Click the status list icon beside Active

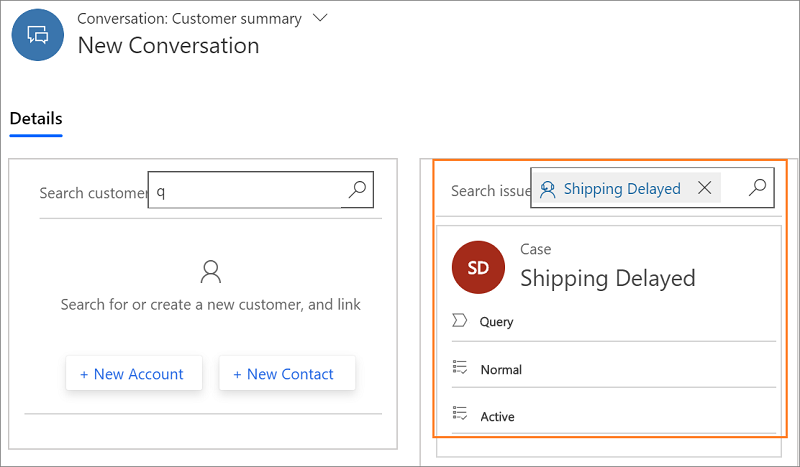coord(460,415)
